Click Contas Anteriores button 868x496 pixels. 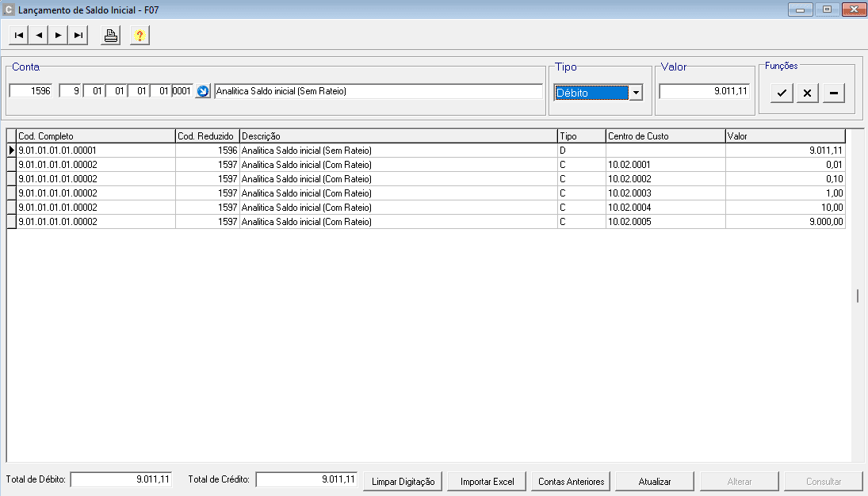(x=572, y=481)
